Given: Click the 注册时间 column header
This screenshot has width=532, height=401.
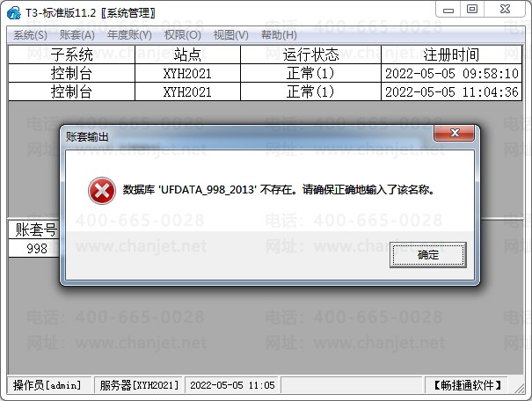Looking at the screenshot, I should pos(451,55).
